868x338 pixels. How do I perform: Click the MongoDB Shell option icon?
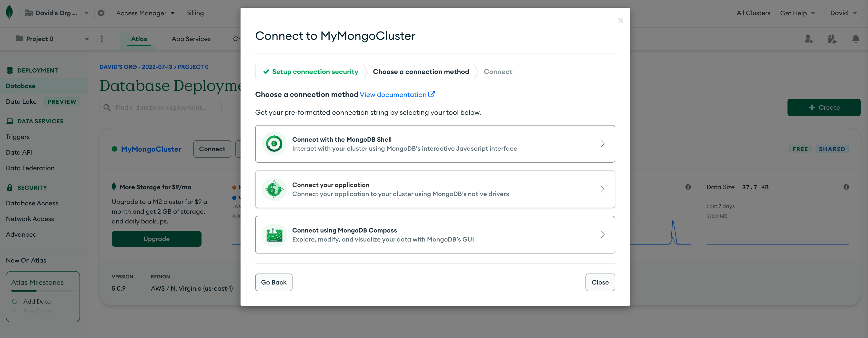(274, 144)
